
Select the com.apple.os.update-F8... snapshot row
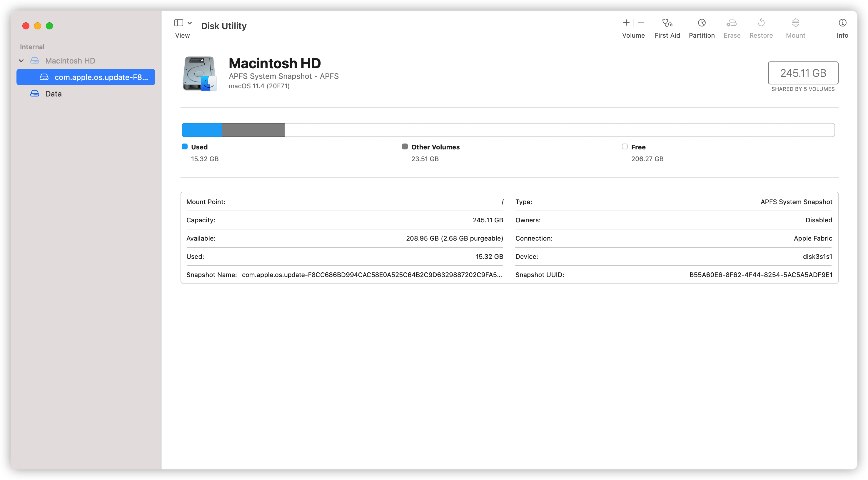[86, 77]
